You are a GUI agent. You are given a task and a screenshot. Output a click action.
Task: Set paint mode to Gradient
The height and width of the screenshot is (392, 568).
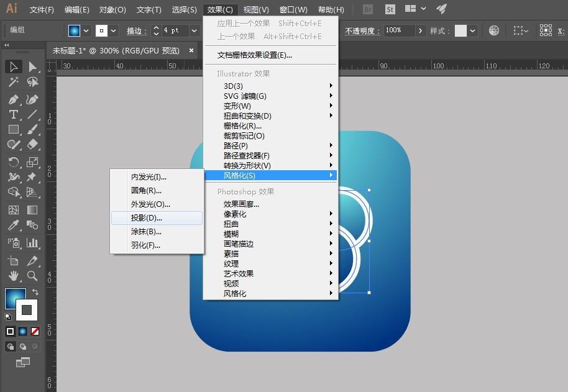pos(22,331)
